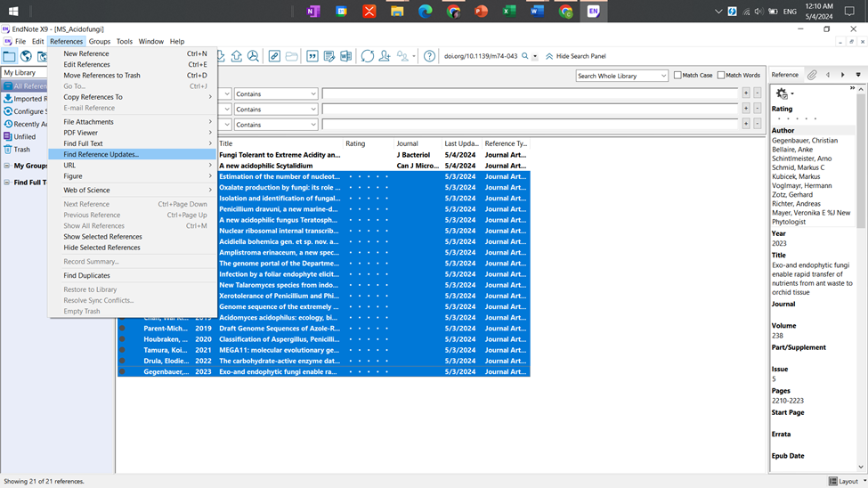Open second Contains operator dropdown
Viewport: 868px width, 488px height.
[x=276, y=110]
